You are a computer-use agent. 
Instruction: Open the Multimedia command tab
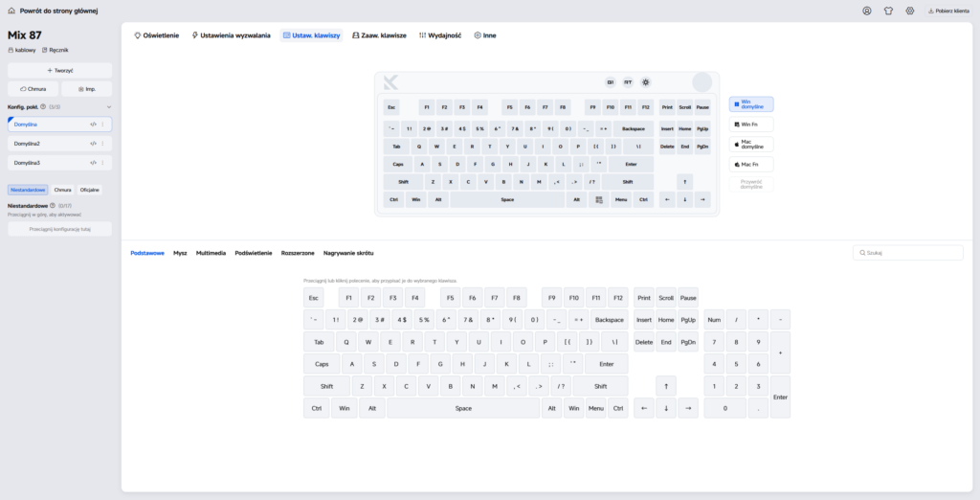tap(212, 253)
